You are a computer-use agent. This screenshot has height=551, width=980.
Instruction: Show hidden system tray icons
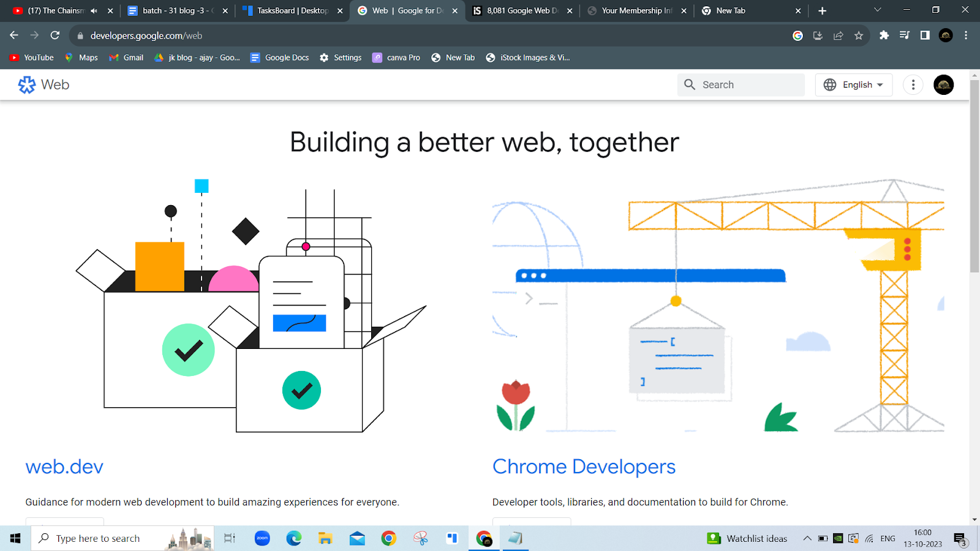pyautogui.click(x=807, y=538)
